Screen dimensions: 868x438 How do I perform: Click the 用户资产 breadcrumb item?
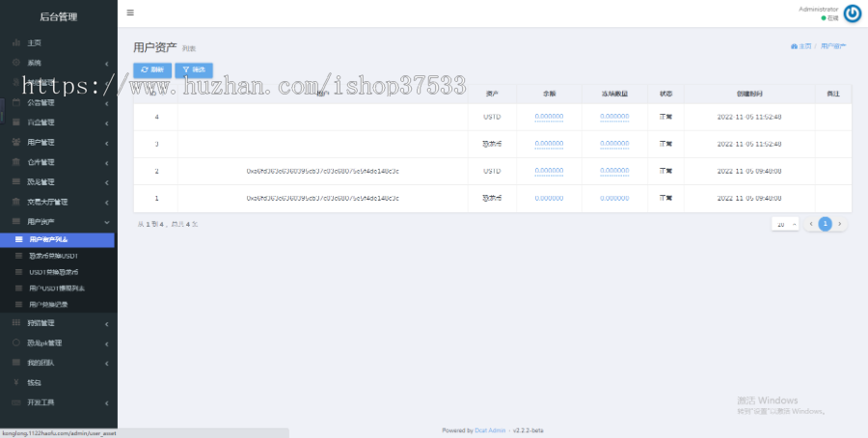tap(833, 46)
